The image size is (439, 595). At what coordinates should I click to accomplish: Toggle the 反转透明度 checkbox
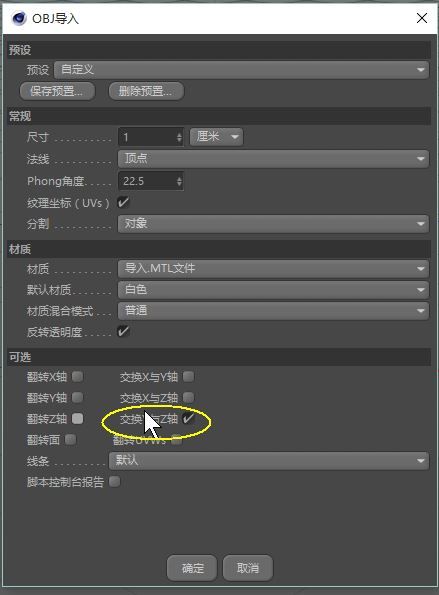coord(123,331)
